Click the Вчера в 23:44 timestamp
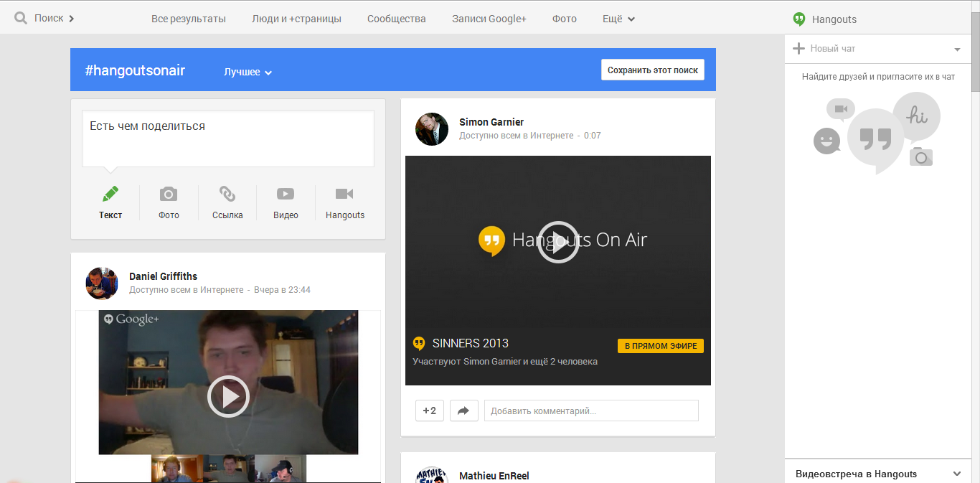Image resolution: width=980 pixels, height=483 pixels. [x=283, y=290]
